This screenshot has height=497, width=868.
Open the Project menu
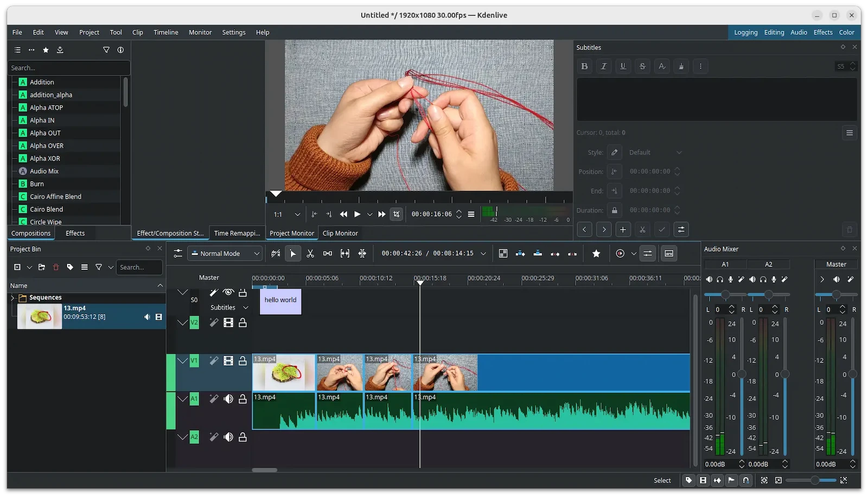coord(89,33)
